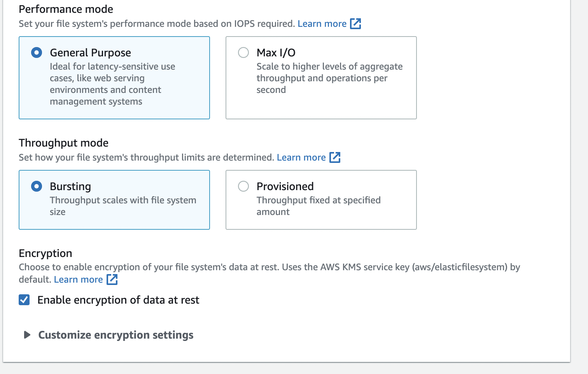Choose the Provisioned throughput radio button

pyautogui.click(x=243, y=186)
